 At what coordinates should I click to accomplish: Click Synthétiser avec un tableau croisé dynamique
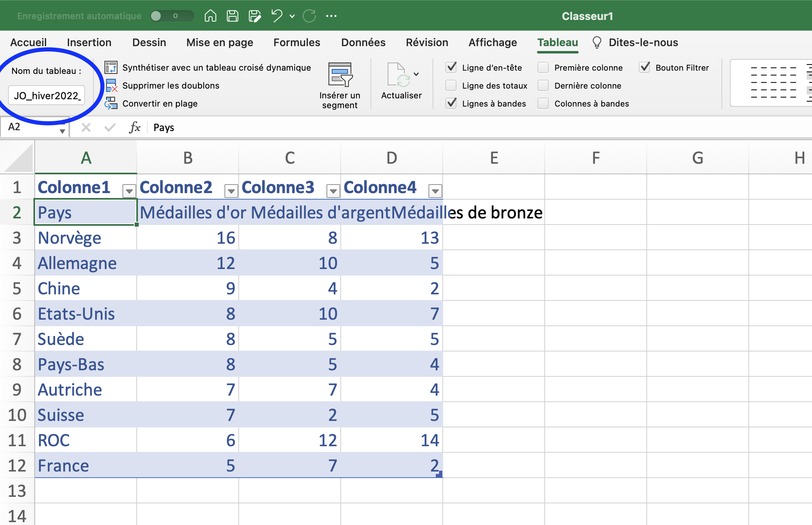pos(217,67)
